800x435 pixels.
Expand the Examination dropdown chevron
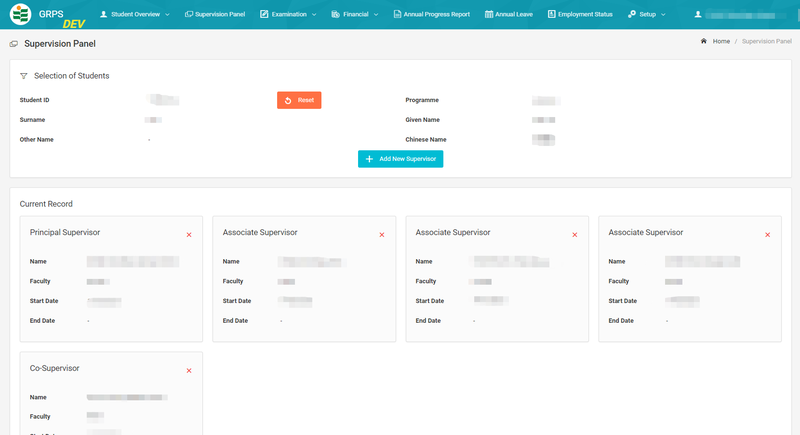(314, 15)
